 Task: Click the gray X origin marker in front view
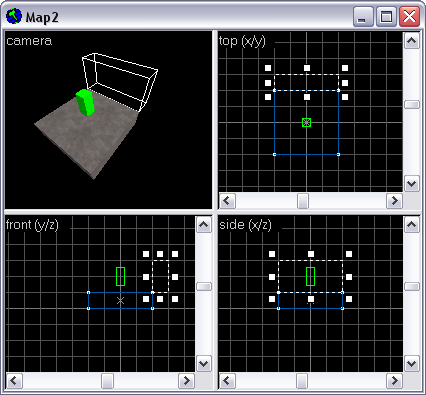click(120, 300)
